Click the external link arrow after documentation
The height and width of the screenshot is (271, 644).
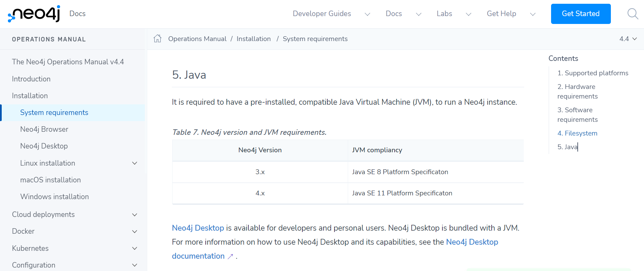(x=230, y=256)
